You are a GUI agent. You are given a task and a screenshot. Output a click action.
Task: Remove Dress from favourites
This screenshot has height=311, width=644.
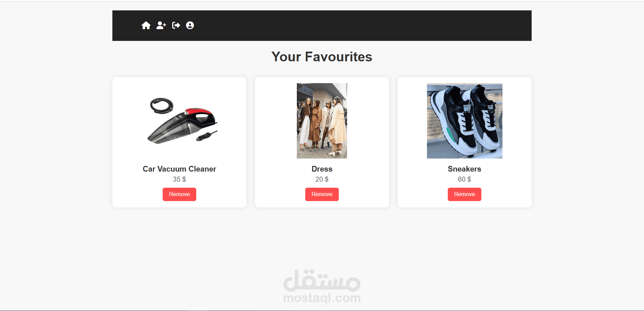[322, 194]
